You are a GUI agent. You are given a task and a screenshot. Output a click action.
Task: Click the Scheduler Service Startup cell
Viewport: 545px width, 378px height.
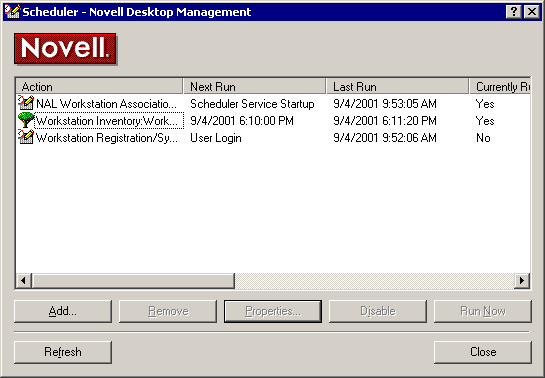(252, 104)
